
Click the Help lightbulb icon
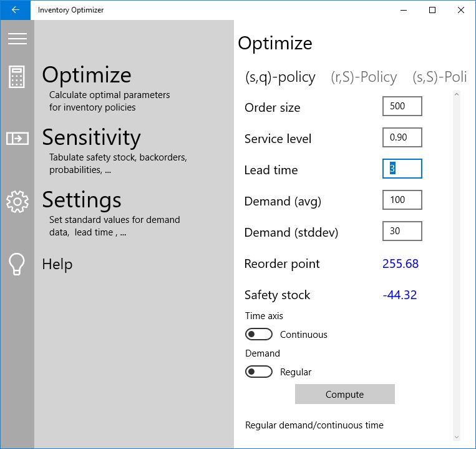(x=17, y=264)
